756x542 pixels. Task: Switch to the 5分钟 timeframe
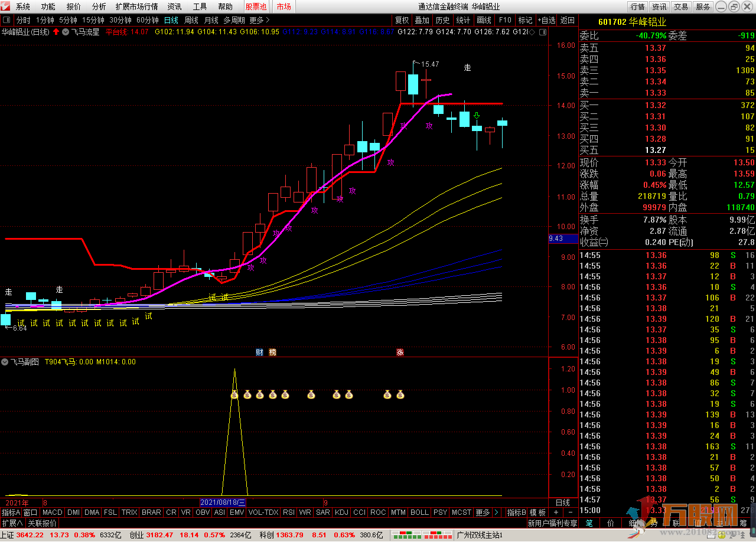68,20
